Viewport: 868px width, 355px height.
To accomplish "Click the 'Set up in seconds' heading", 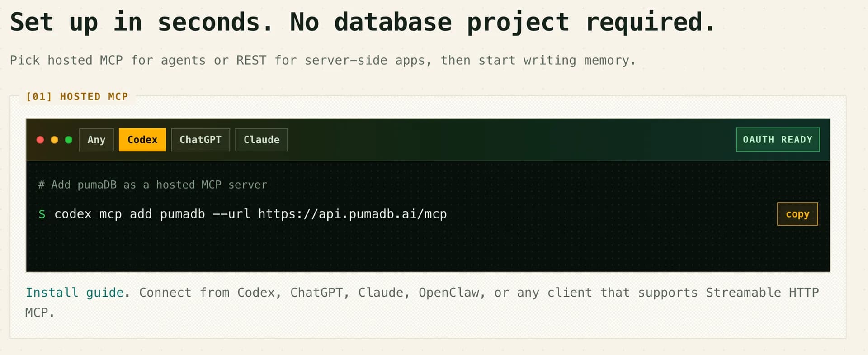I will [x=363, y=22].
